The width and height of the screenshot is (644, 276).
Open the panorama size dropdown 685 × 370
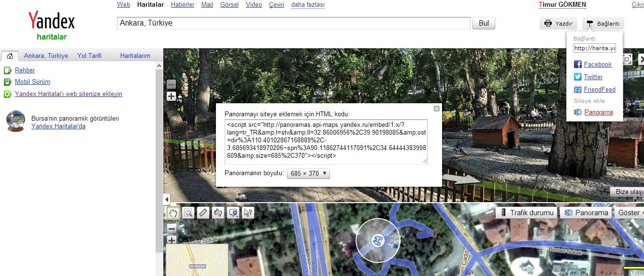pos(308,173)
